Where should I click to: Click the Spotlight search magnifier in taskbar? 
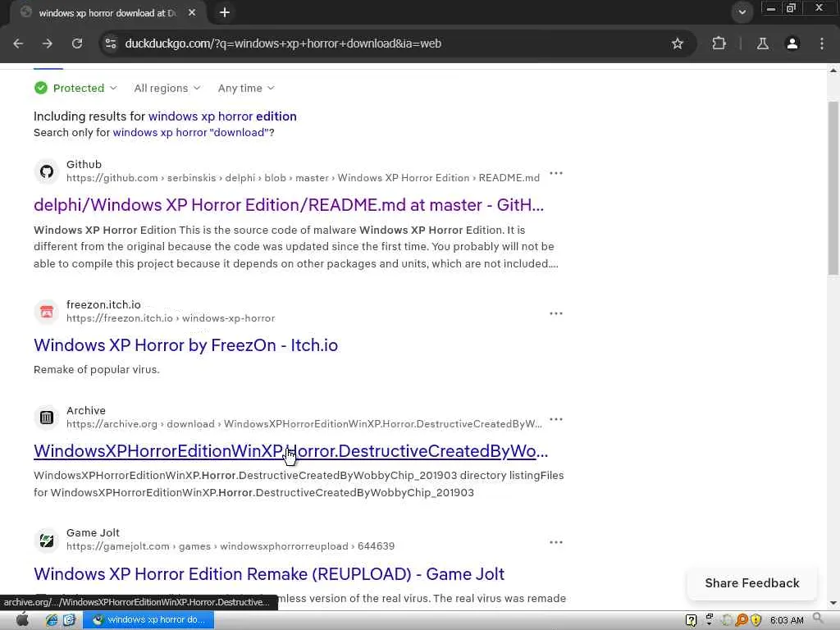point(818,619)
